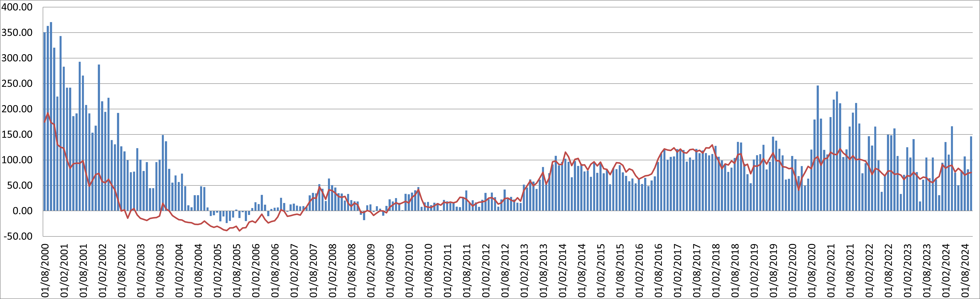Select the 01/08/2014 date label

[x=582, y=271]
